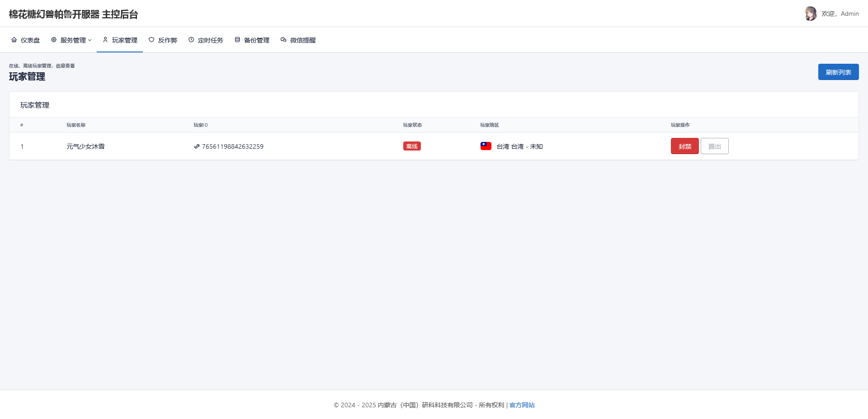Switch to the 备份管理 tab
868x419 pixels.
(x=256, y=40)
